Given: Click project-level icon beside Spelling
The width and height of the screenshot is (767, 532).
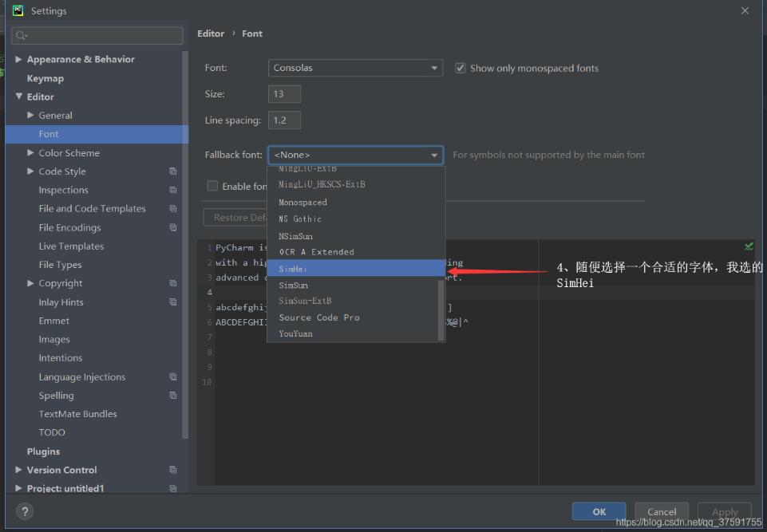Looking at the screenshot, I should point(173,396).
